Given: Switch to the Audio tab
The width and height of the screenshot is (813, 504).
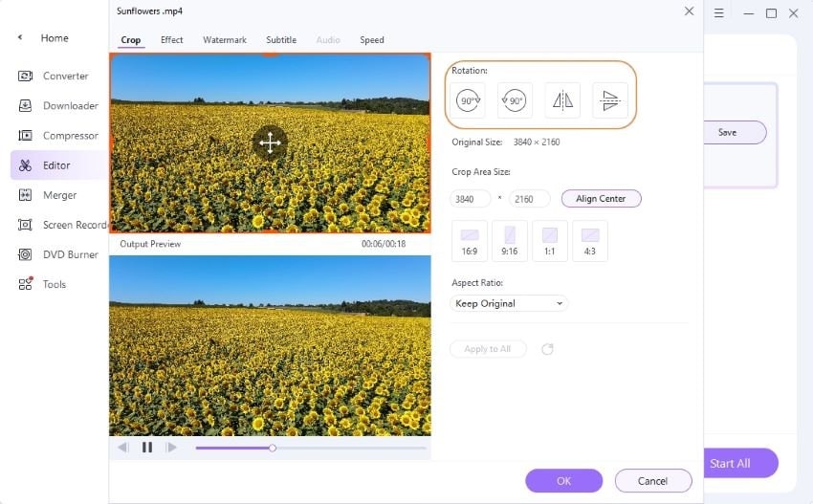Looking at the screenshot, I should 328,40.
